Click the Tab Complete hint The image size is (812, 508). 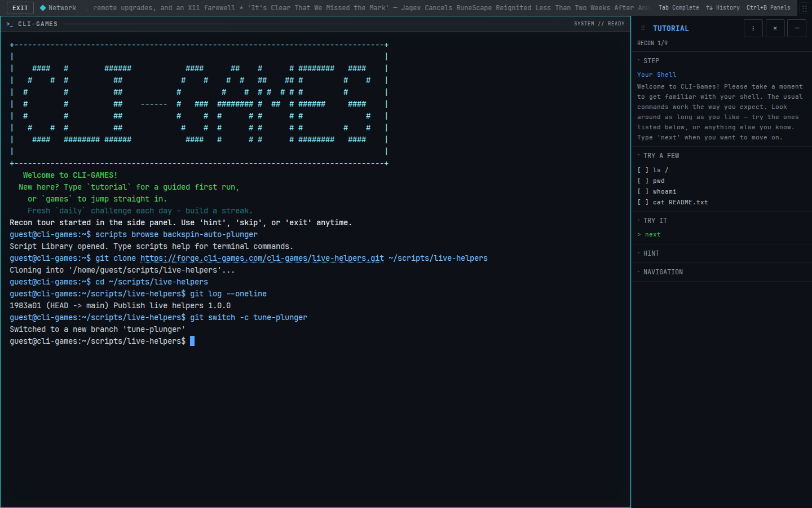[678, 8]
